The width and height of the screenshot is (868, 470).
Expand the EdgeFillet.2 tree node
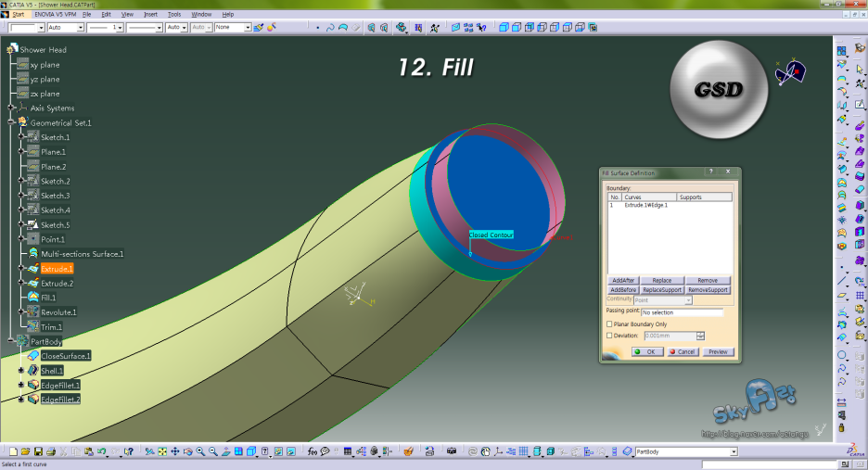pyautogui.click(x=20, y=400)
